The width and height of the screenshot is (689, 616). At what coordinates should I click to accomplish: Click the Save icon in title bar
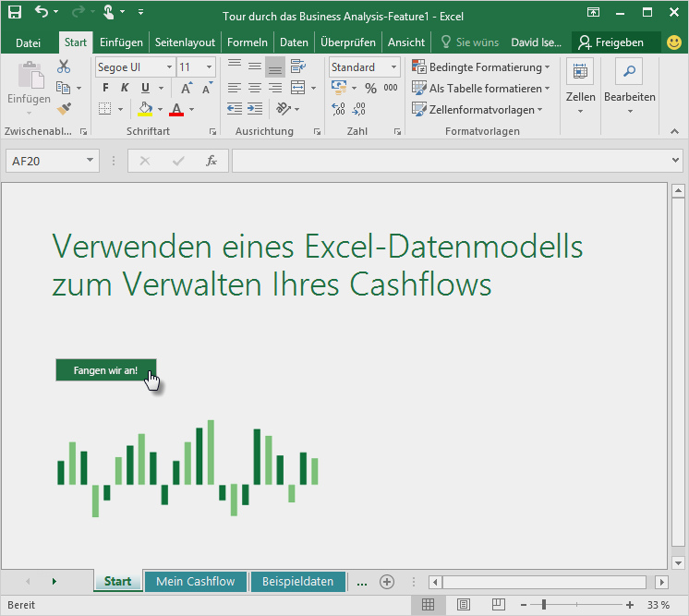click(15, 12)
